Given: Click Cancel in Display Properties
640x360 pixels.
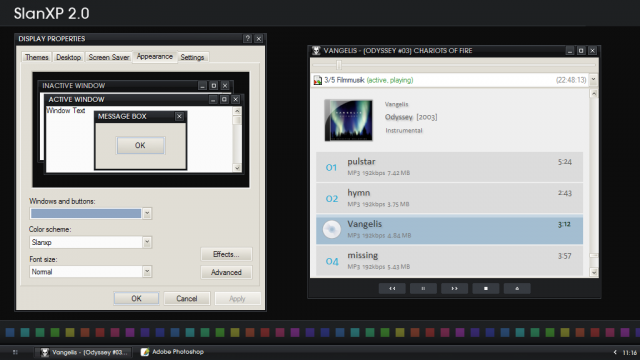Looking at the screenshot, I should click(187, 298).
